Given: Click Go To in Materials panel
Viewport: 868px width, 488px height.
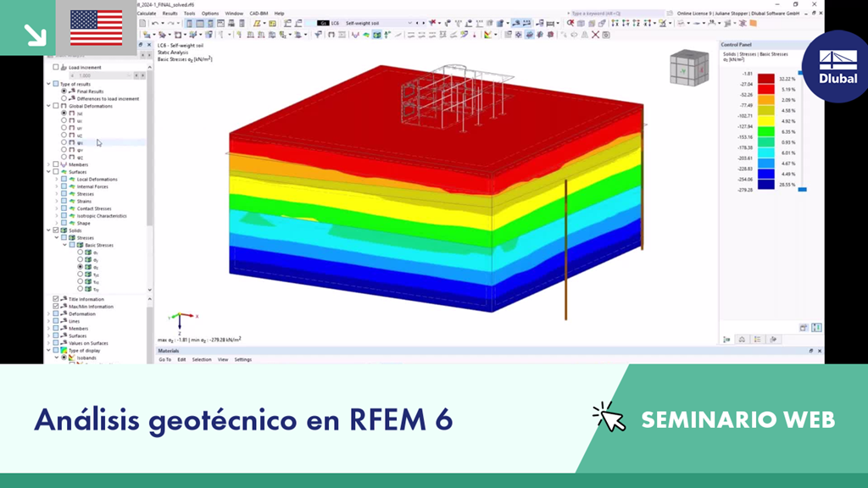Looking at the screenshot, I should tap(165, 359).
